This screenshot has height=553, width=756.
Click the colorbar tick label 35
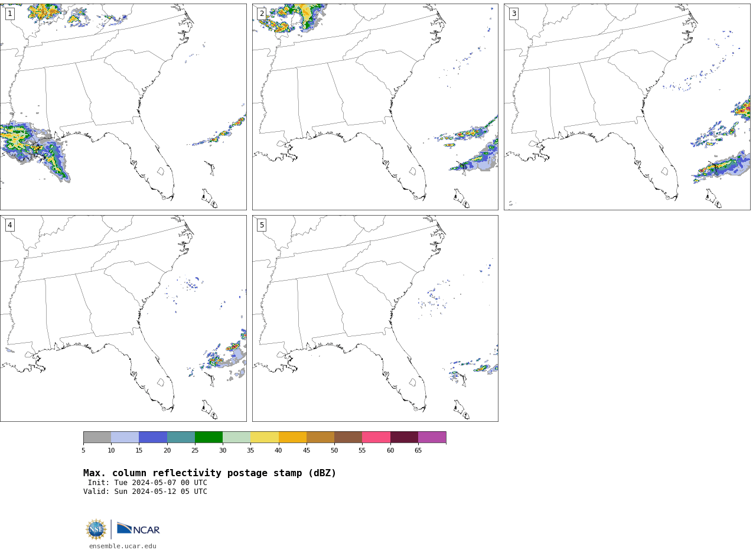(x=250, y=450)
